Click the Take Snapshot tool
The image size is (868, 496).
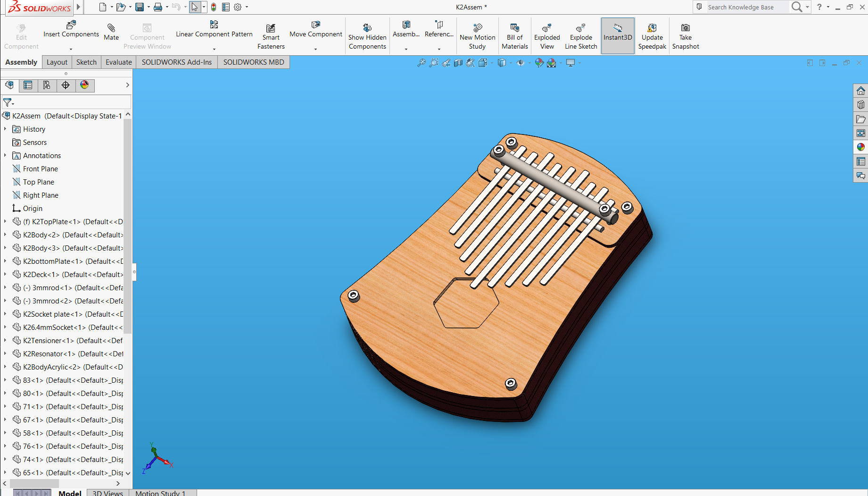(685, 35)
